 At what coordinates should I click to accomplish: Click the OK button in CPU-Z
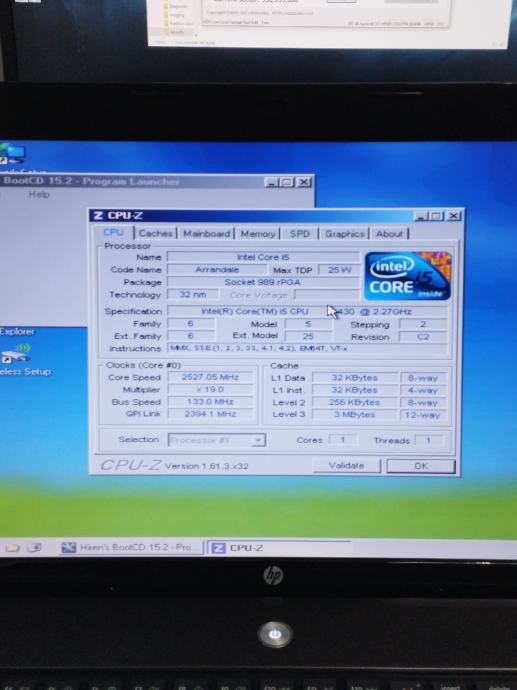tap(421, 466)
